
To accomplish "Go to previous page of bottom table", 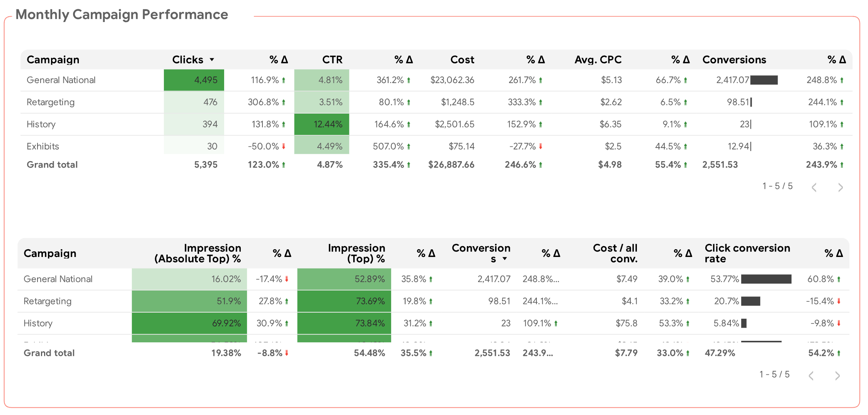I will click(x=811, y=376).
